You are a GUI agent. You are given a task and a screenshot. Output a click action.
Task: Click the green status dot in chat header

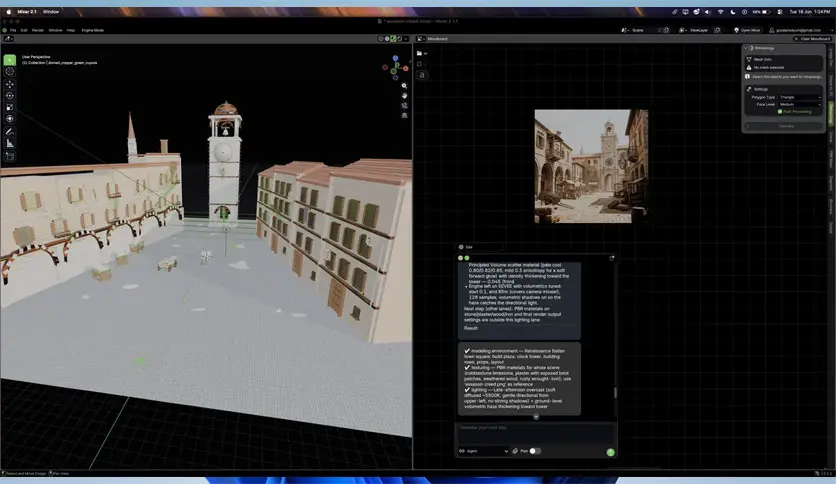point(467,258)
